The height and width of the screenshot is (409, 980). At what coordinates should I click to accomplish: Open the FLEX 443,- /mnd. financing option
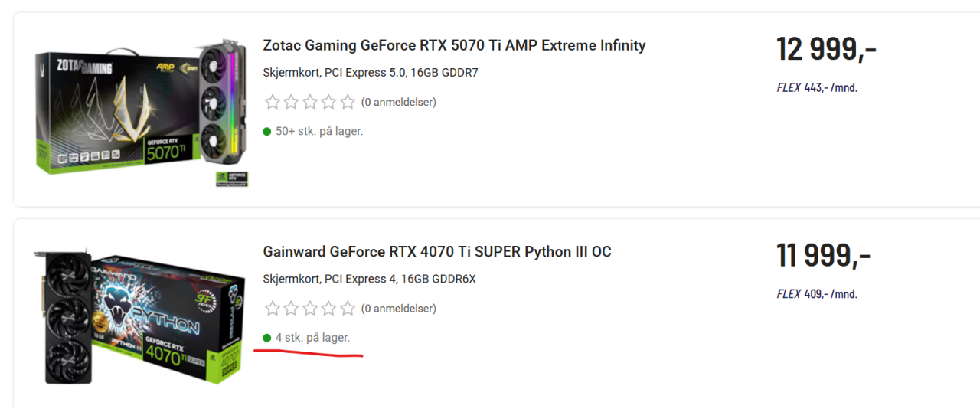(817, 87)
